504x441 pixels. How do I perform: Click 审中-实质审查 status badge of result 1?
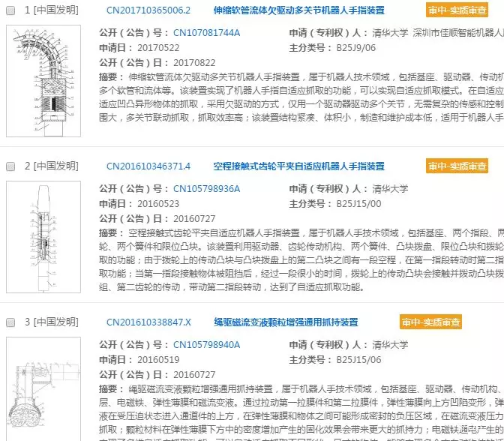click(457, 10)
